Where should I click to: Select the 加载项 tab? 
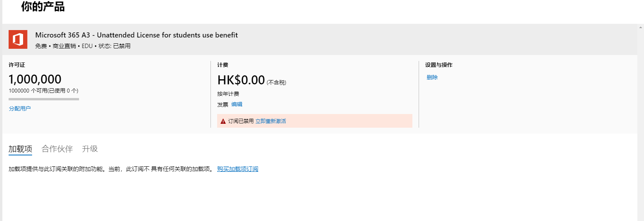click(x=20, y=149)
